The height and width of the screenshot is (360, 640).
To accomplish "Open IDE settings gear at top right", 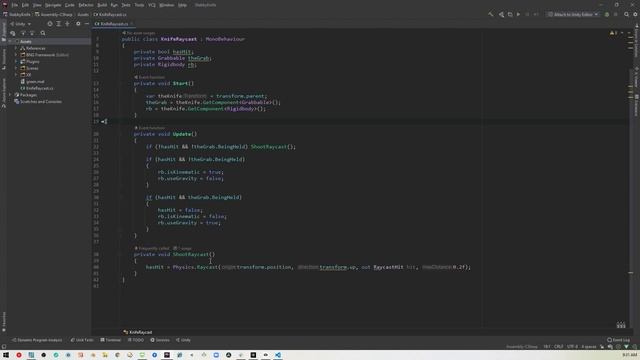I will [636, 14].
